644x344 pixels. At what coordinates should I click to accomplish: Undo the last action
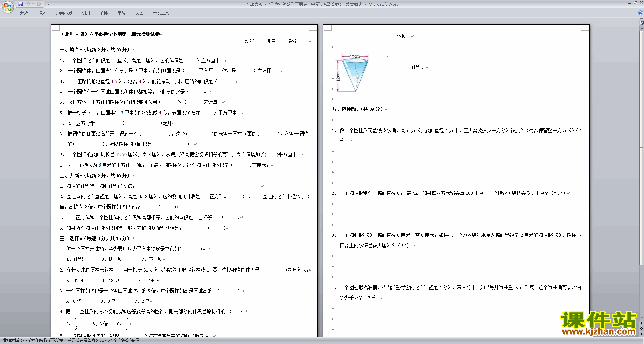(x=28, y=4)
